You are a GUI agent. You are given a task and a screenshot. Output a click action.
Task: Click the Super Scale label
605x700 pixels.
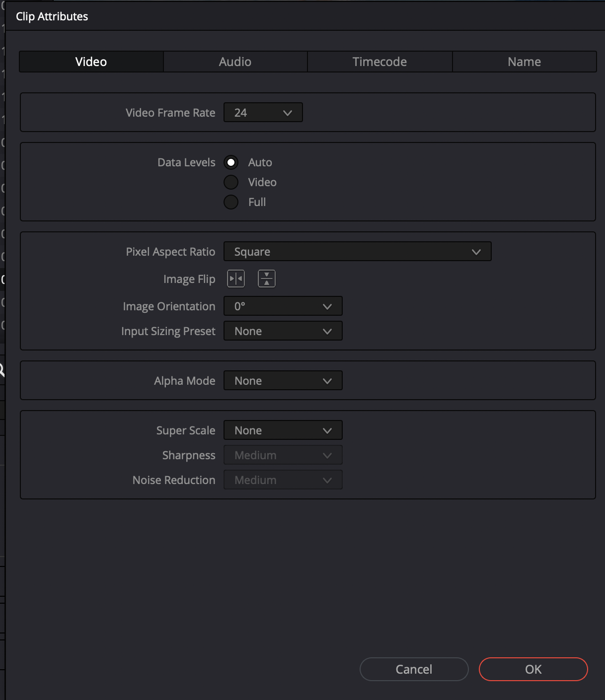186,430
